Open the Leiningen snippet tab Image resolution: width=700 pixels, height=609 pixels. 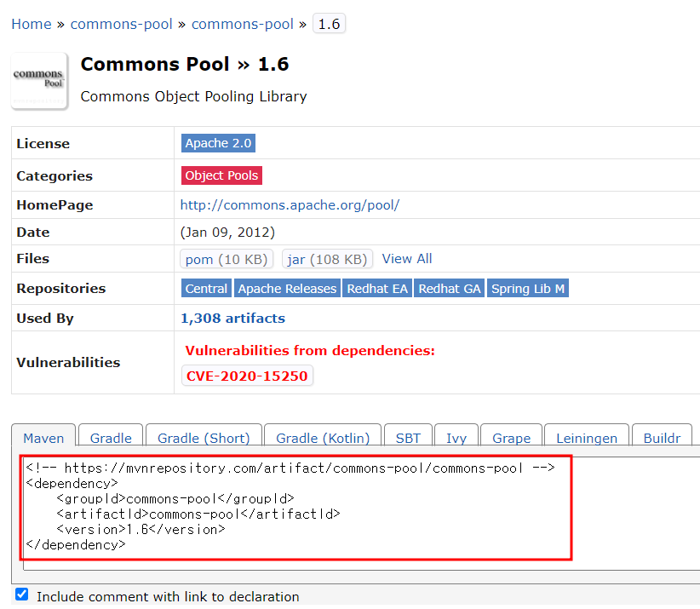click(586, 438)
